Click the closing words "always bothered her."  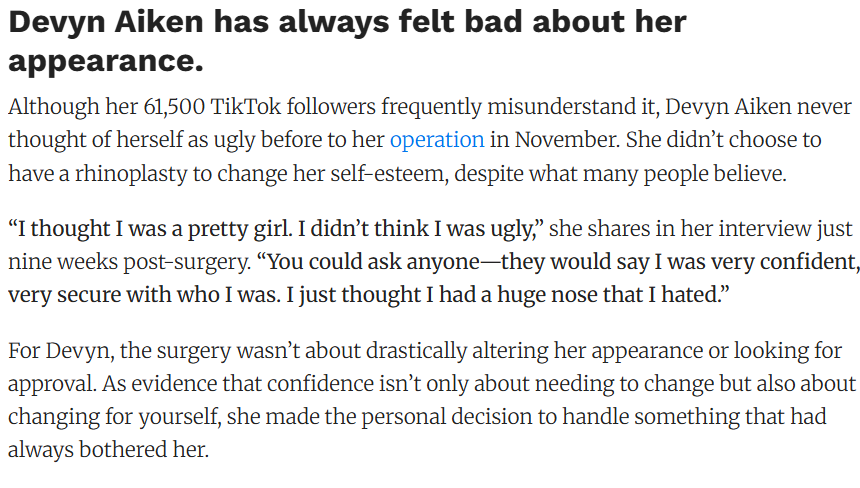[108, 449]
